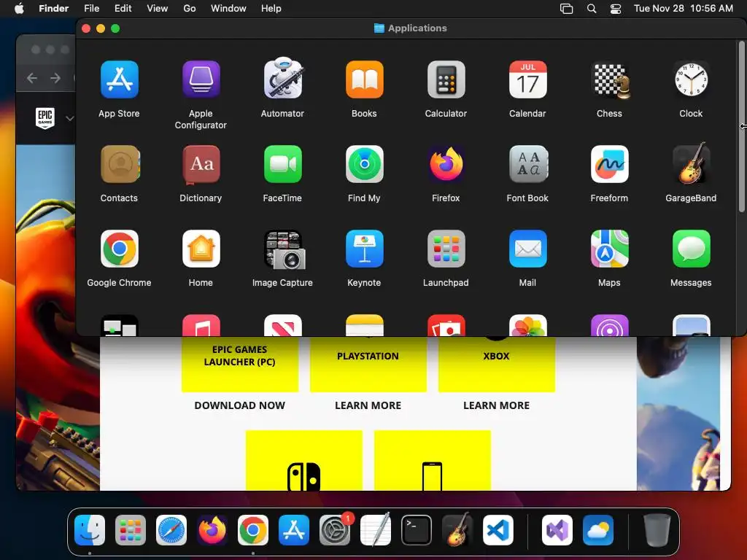Select Launchpad in Applications window
The height and width of the screenshot is (560, 747).
click(446, 249)
